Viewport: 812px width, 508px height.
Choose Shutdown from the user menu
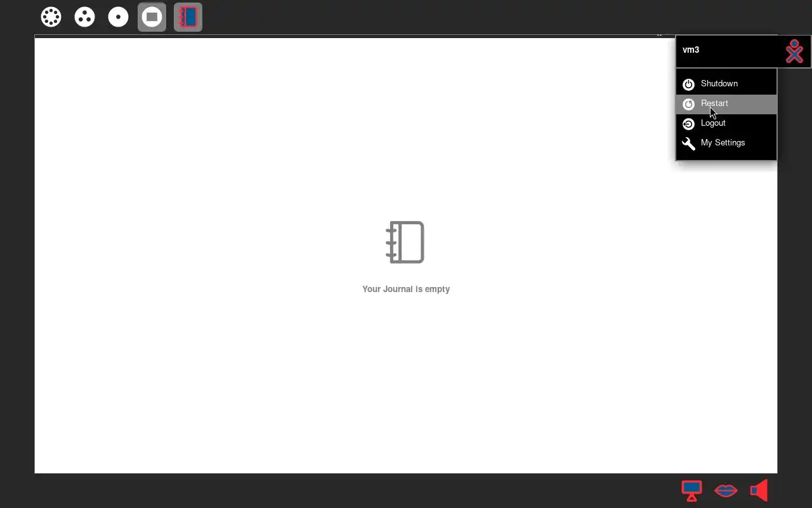tap(726, 84)
